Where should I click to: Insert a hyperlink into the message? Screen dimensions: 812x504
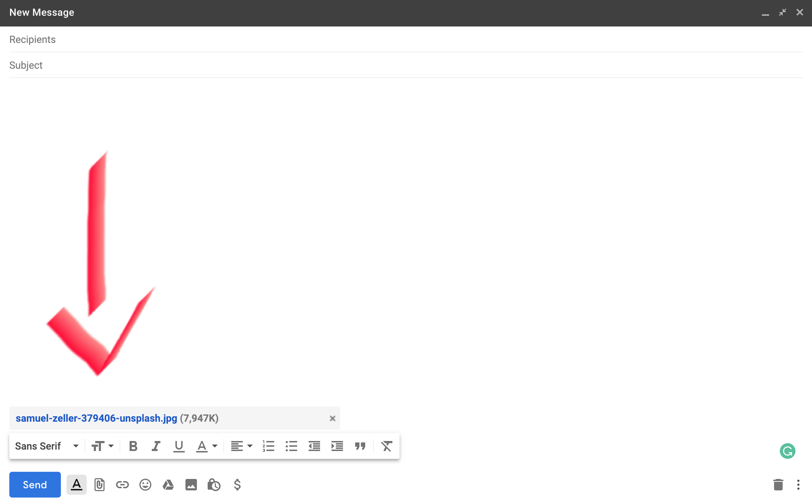coord(122,485)
